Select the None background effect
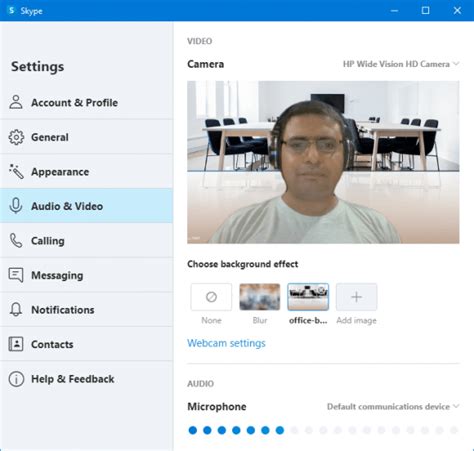The height and width of the screenshot is (451, 474). [211, 297]
